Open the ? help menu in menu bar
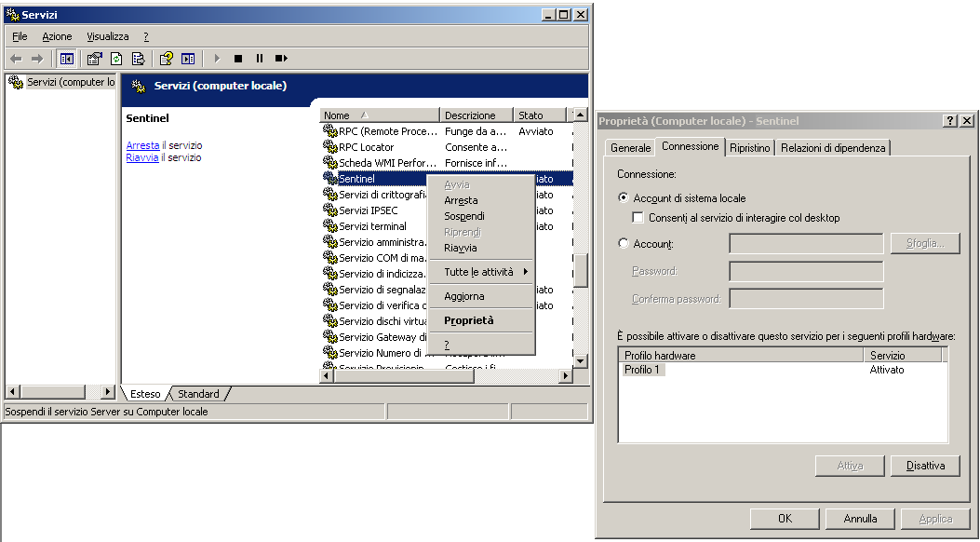Image resolution: width=980 pixels, height=542 pixels. pos(145,36)
